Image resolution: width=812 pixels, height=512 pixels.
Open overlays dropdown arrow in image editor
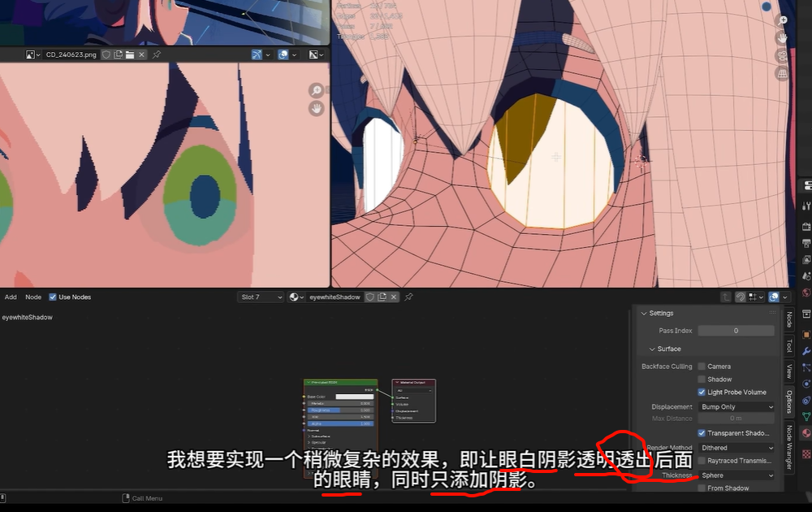(294, 54)
